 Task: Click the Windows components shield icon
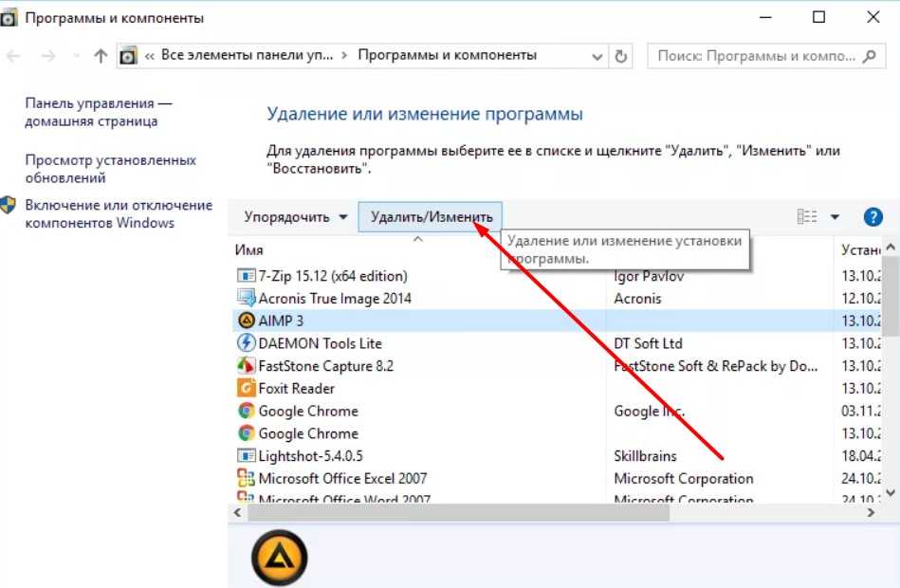pos(8,205)
